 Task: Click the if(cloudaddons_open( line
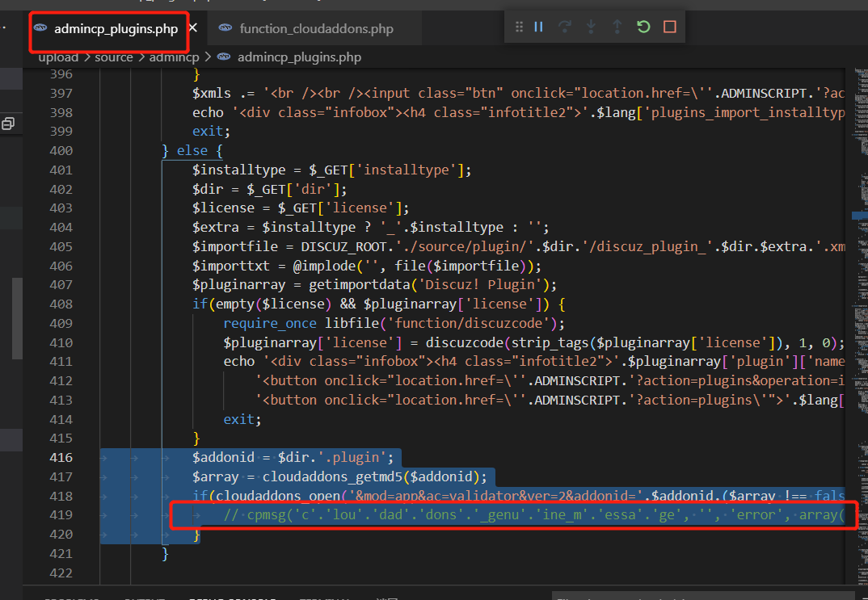[518, 496]
